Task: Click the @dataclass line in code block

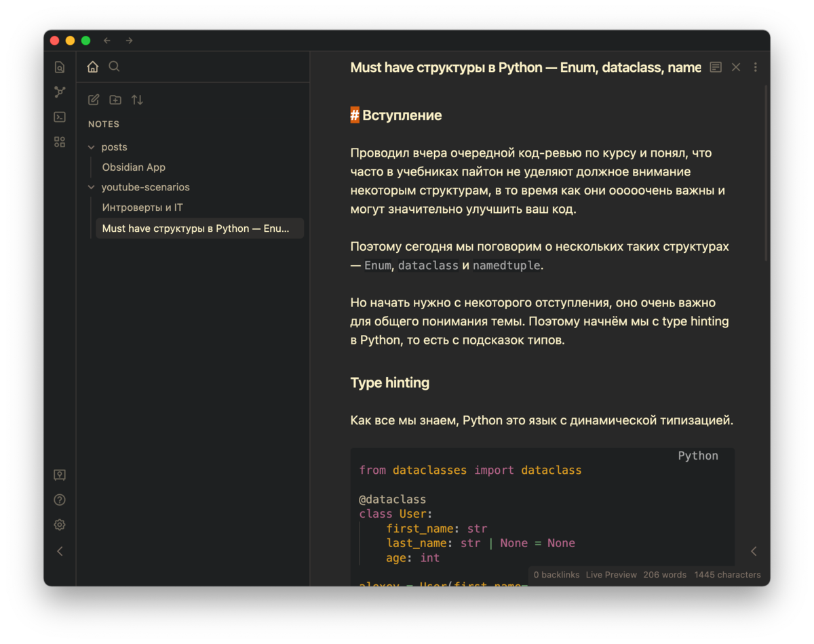Action: click(x=393, y=500)
